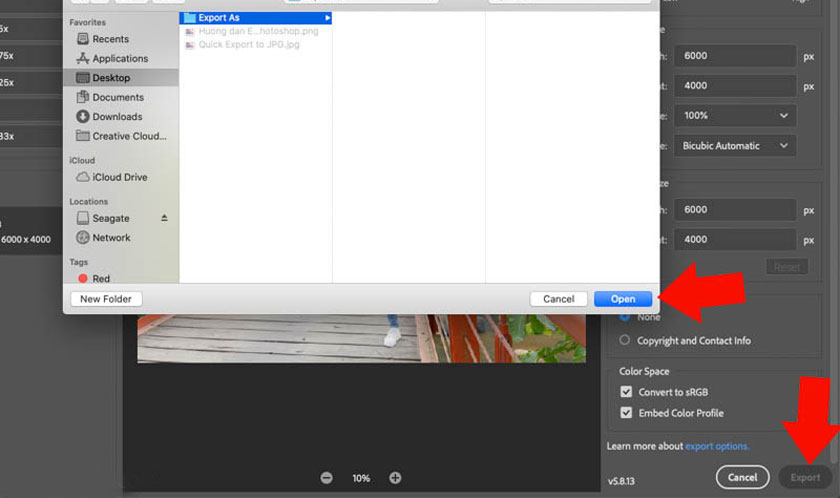Expand the Export As folder arrow
This screenshot has height=498, width=840.
327,18
